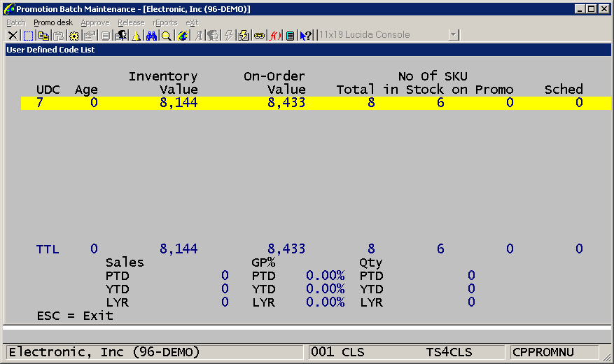Screen dimensions: 614x364
Task: Click the Qty section label
Action: click(371, 262)
